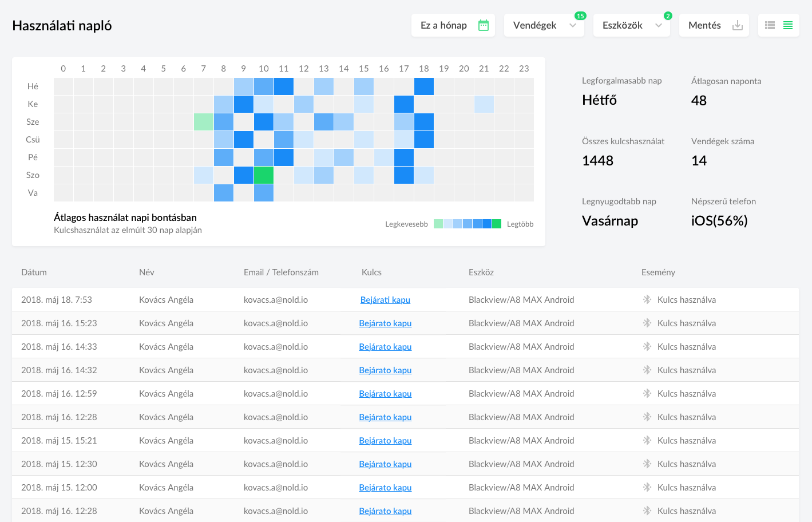812x522 pixels.
Task: Open Bejárati kapu link in 7:53 row
Action: click(x=385, y=299)
